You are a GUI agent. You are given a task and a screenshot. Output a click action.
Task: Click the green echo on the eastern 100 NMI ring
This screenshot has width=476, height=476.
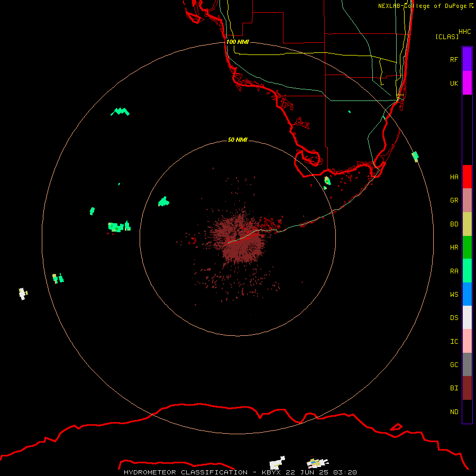point(415,157)
